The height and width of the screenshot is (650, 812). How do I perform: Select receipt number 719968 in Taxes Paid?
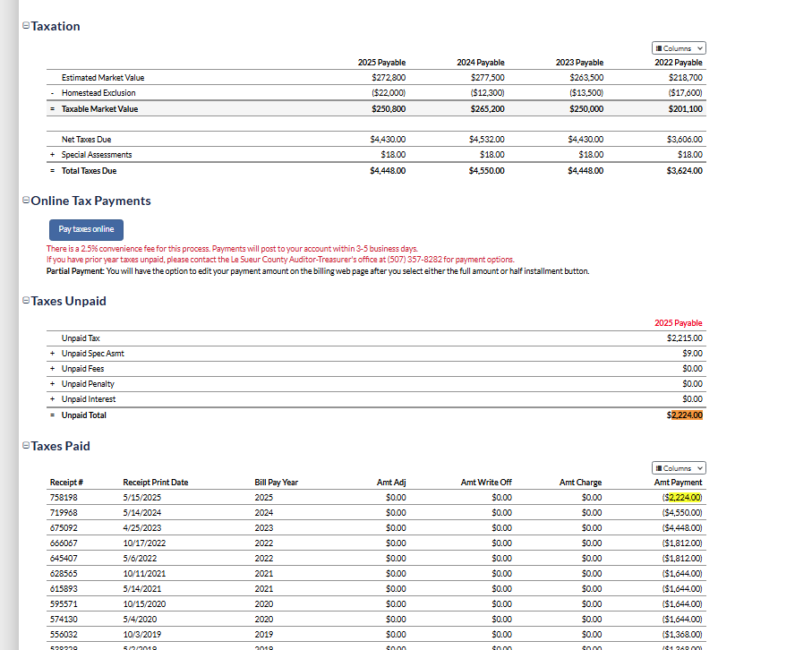coord(64,512)
